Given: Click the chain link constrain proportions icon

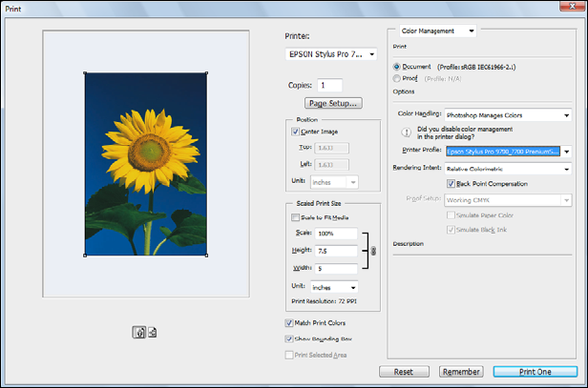Looking at the screenshot, I should click(373, 251).
